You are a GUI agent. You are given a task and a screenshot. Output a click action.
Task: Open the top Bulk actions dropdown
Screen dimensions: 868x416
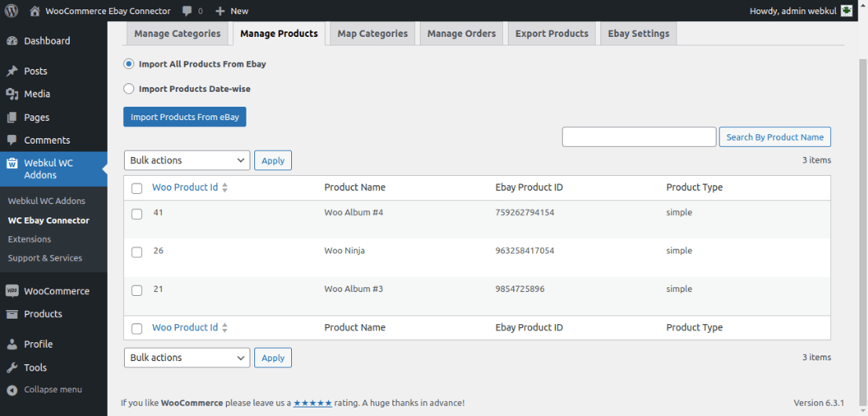point(187,160)
